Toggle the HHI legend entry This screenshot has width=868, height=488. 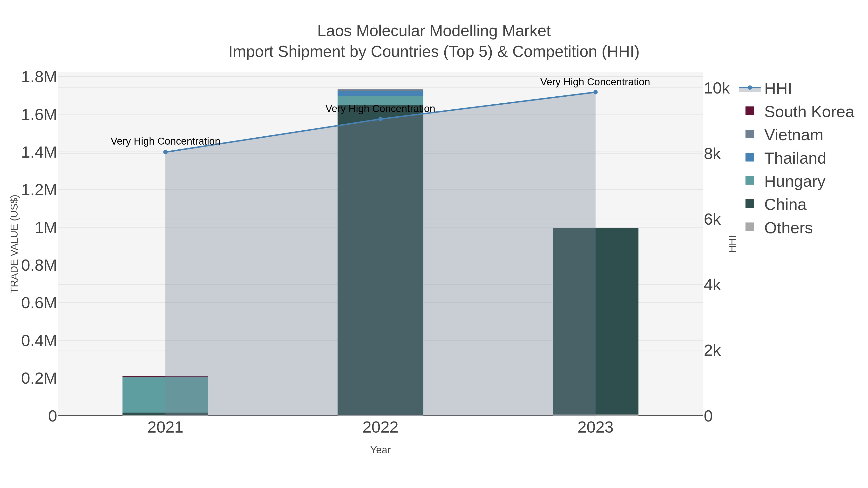pos(778,89)
